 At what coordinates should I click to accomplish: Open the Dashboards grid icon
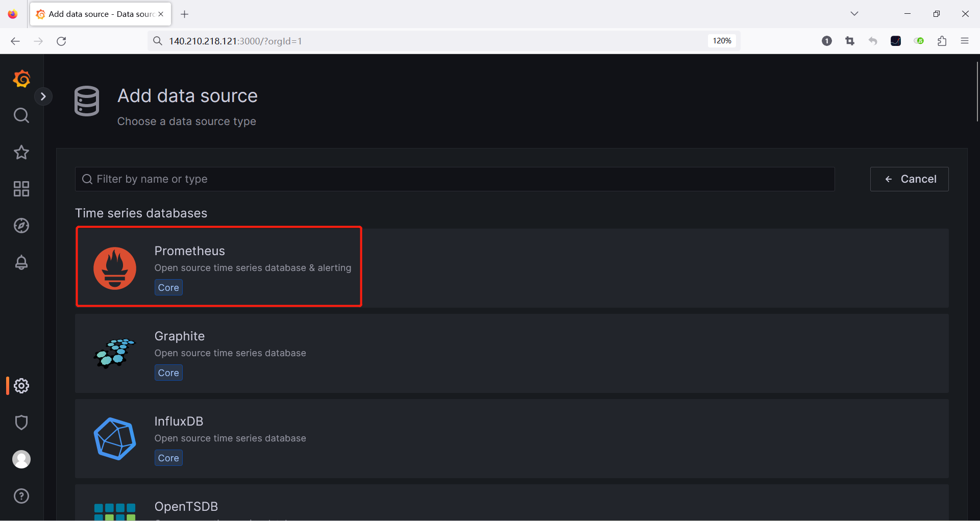[x=21, y=189]
